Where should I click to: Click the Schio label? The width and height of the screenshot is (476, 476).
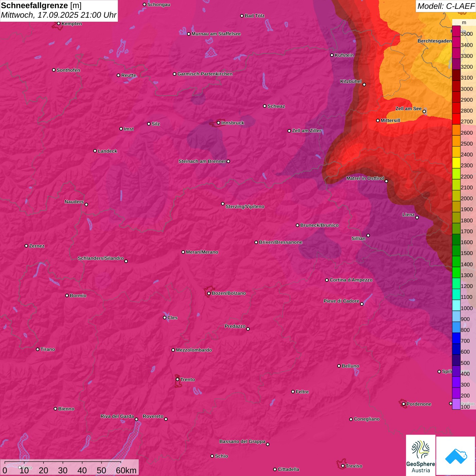(221, 456)
